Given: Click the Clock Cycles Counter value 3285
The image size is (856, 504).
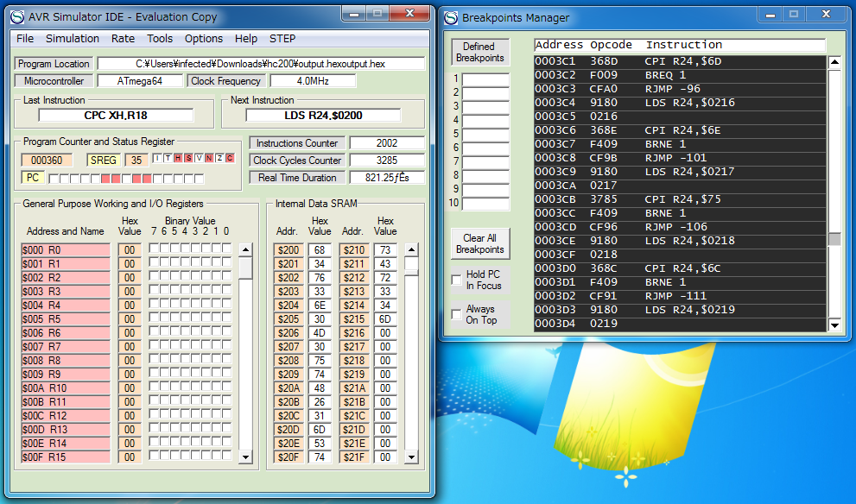Looking at the screenshot, I should pyautogui.click(x=387, y=161).
